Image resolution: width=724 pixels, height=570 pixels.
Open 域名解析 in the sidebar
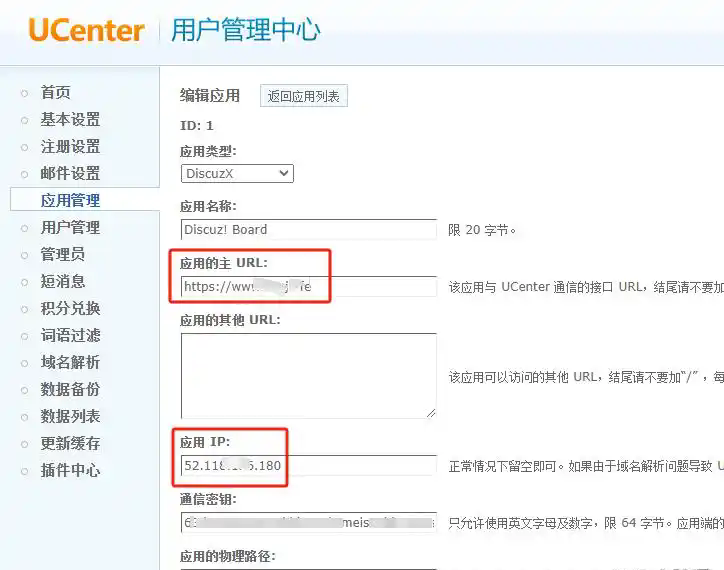tap(70, 363)
